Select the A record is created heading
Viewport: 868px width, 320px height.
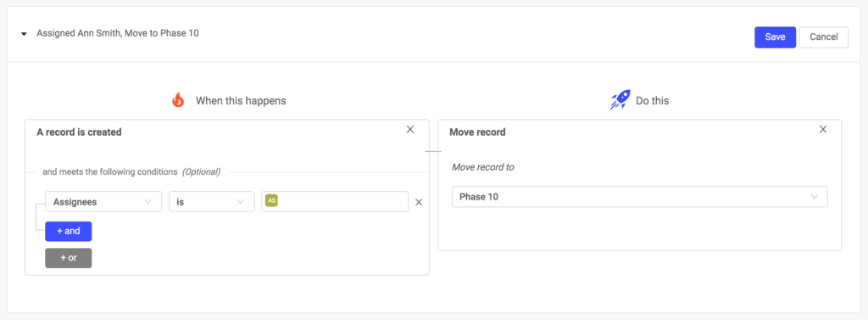79,132
